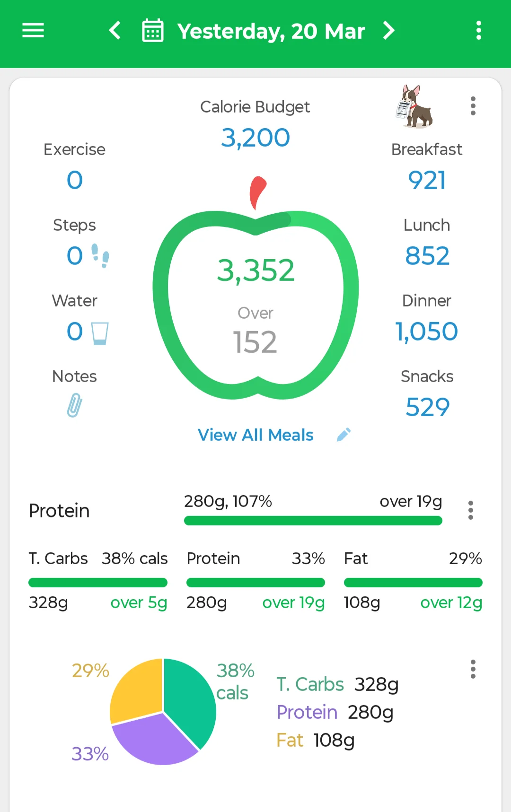Tap the dog mascot with newspaper
The height and width of the screenshot is (812, 511).
(414, 106)
